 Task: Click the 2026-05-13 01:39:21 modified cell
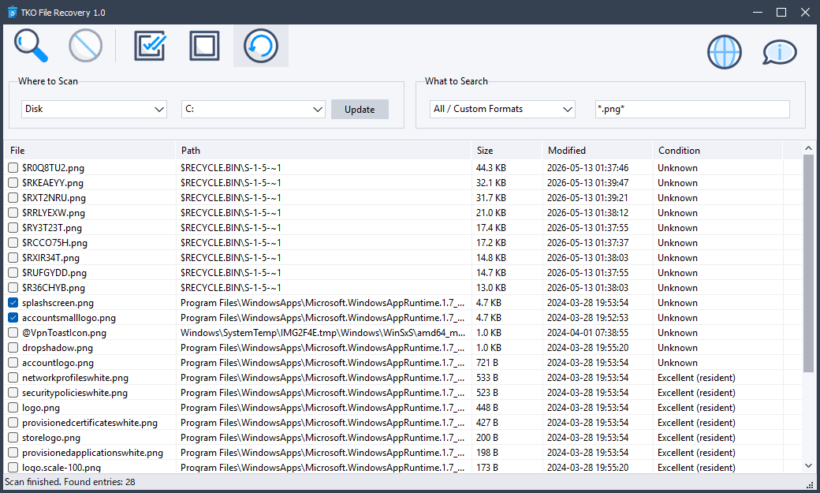[x=588, y=198]
